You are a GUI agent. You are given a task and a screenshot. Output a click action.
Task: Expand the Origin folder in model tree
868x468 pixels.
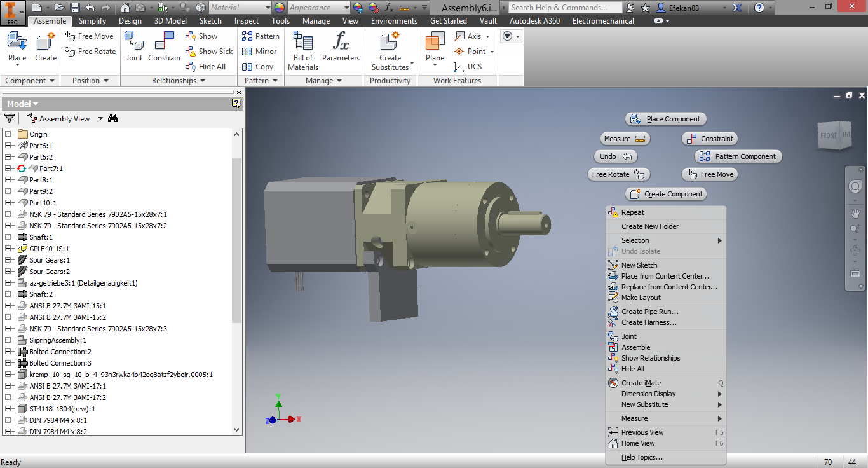tap(8, 134)
